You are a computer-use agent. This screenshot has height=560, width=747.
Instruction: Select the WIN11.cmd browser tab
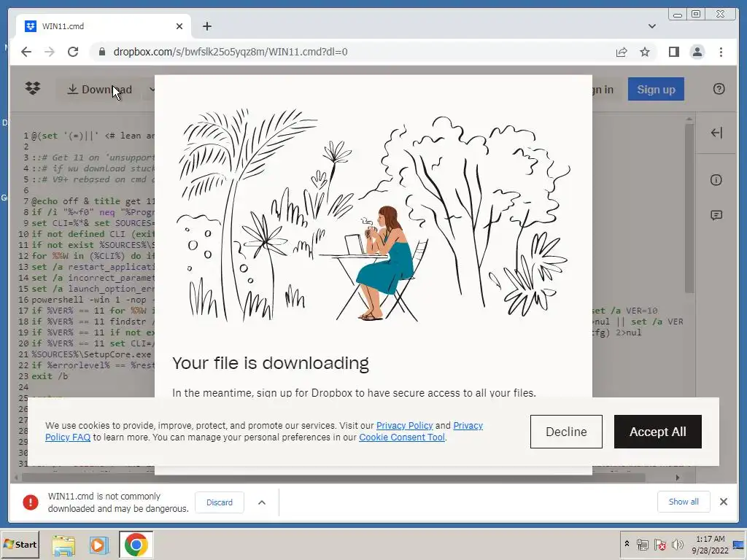tap(104, 26)
